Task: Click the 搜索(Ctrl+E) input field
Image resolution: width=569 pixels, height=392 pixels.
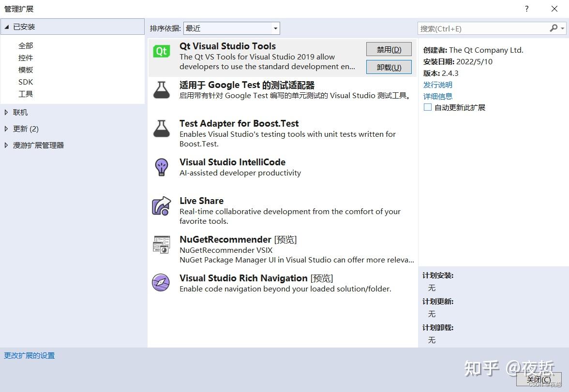Action: click(x=484, y=29)
